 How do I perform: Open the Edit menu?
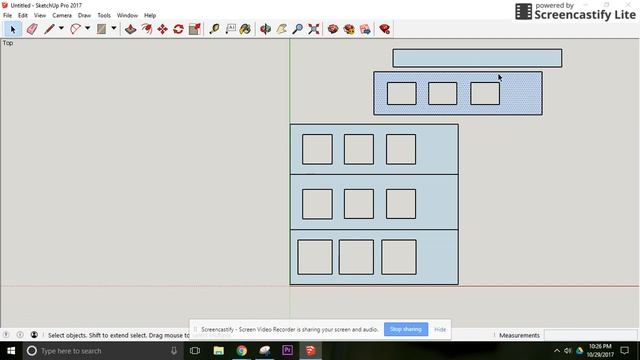click(23, 15)
